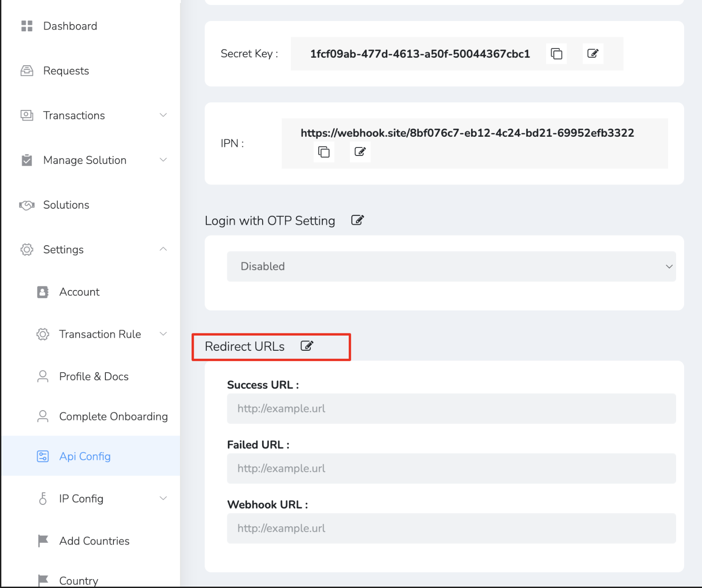Copy the Secret Key value

click(x=556, y=54)
